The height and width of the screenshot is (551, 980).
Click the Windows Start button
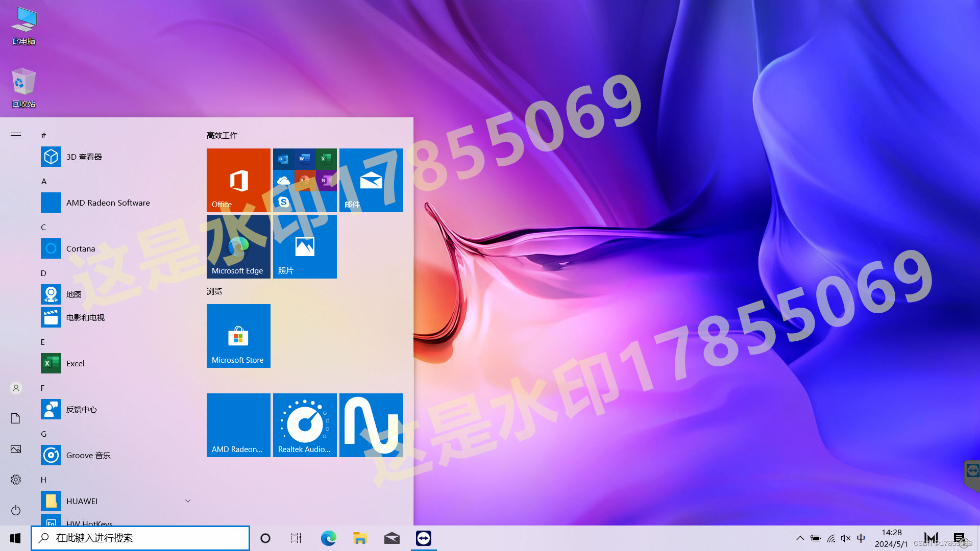tap(15, 538)
